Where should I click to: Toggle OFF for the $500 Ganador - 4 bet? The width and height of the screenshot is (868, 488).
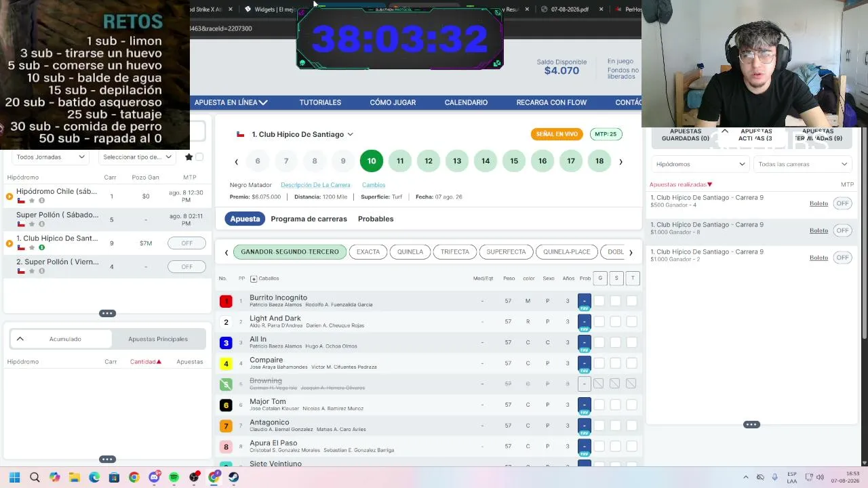(x=842, y=203)
